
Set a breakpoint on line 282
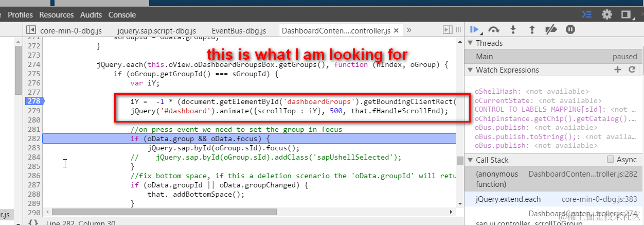34,139
